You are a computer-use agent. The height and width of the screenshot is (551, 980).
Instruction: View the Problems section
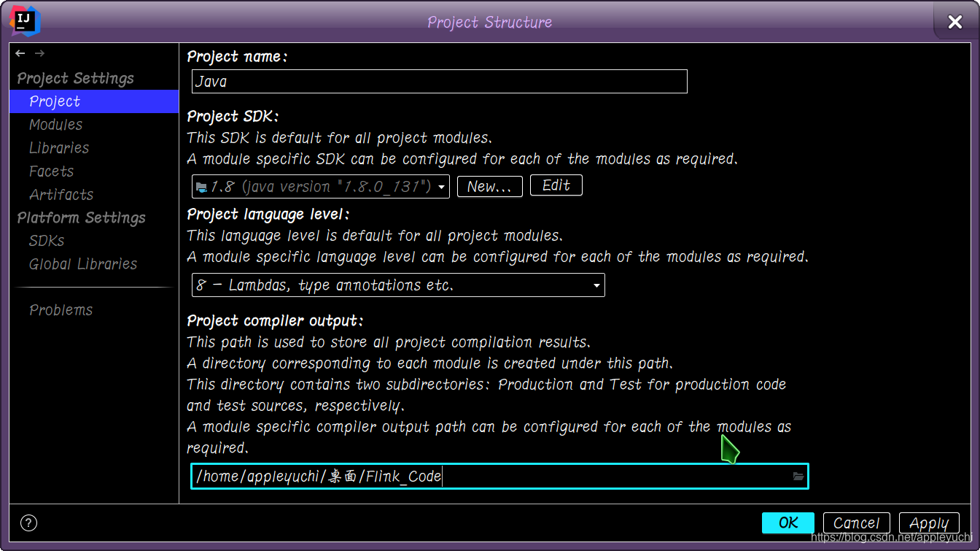[x=61, y=309]
